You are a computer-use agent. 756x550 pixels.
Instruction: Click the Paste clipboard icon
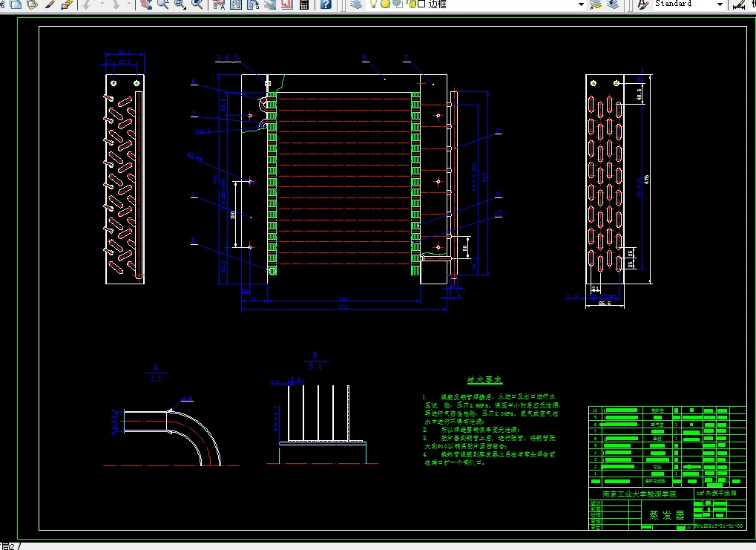pyautogui.click(x=33, y=4)
